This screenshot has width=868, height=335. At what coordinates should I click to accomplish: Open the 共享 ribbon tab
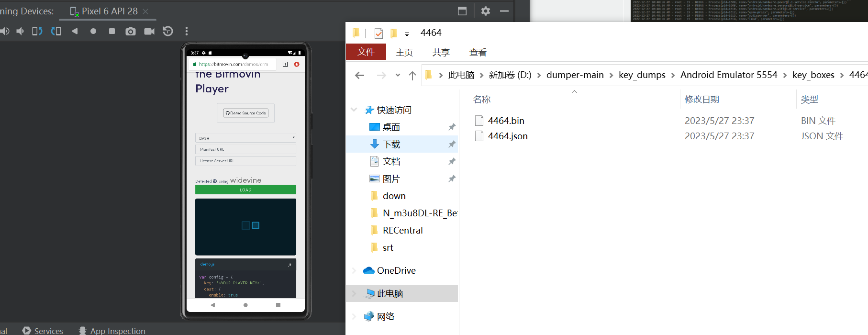tap(441, 52)
